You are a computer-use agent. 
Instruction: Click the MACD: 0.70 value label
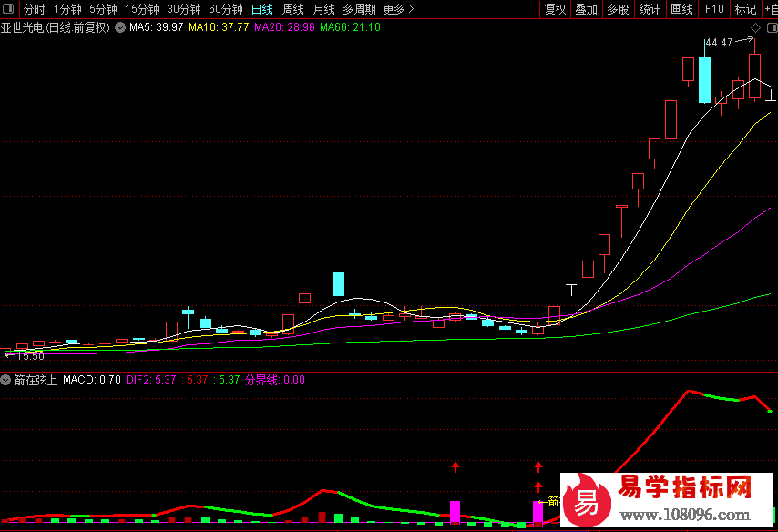[92, 380]
